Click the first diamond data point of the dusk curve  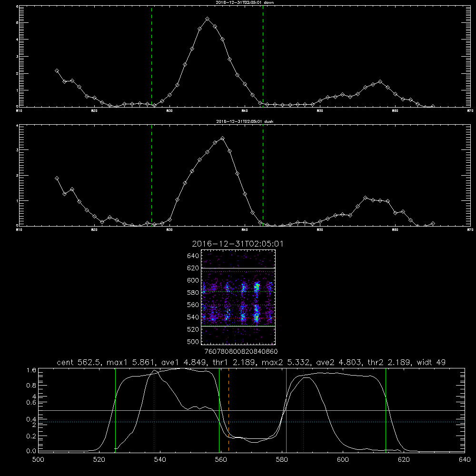pos(57,178)
